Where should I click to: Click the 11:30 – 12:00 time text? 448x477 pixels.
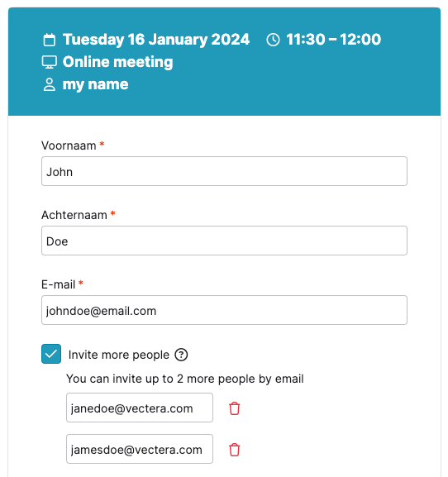coord(334,40)
